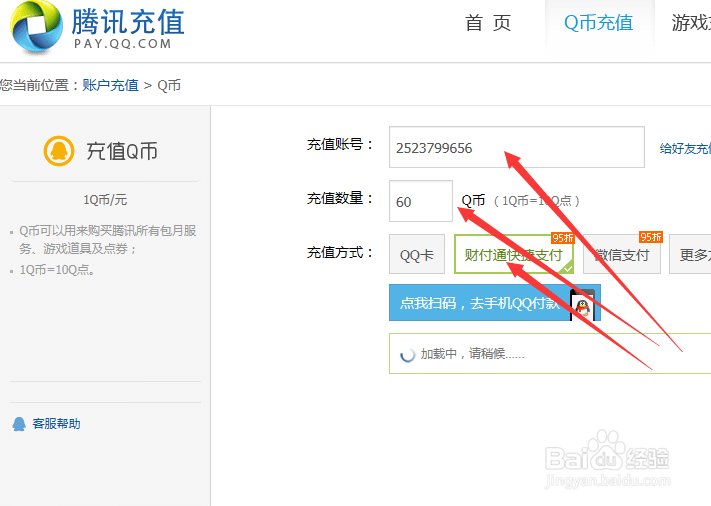Screen dimensions: 711x506
Task: Click the Tencent Pay globe logo
Action: (x=36, y=26)
